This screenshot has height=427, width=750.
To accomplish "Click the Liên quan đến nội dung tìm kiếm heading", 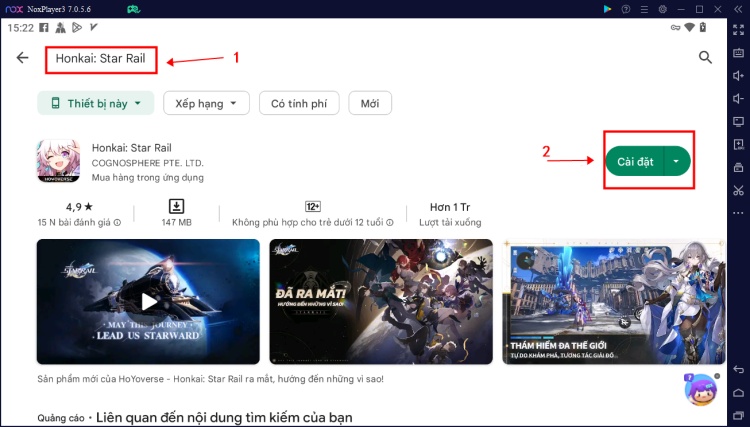I will (224, 417).
